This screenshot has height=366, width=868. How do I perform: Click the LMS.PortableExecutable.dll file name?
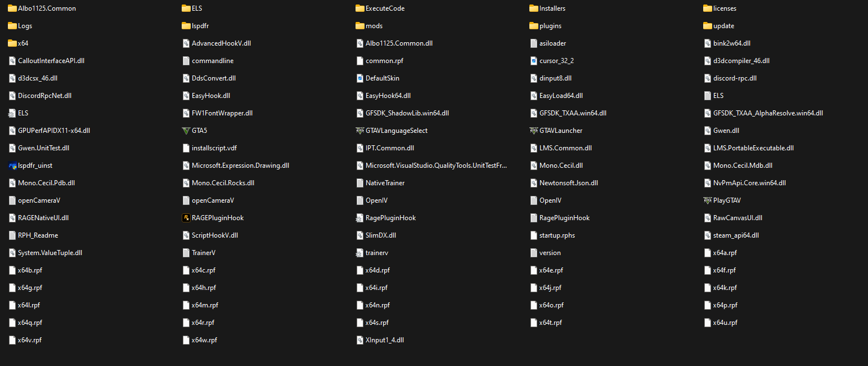click(x=753, y=148)
